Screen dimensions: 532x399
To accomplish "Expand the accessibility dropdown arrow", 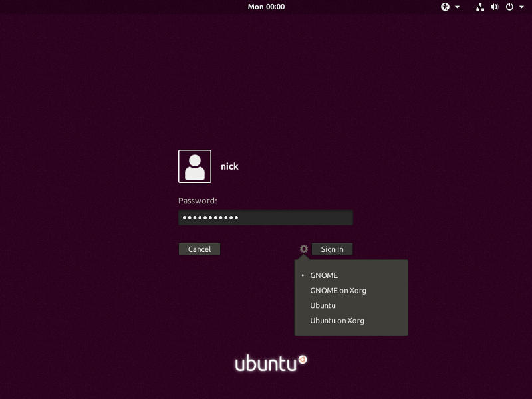I will [x=456, y=7].
